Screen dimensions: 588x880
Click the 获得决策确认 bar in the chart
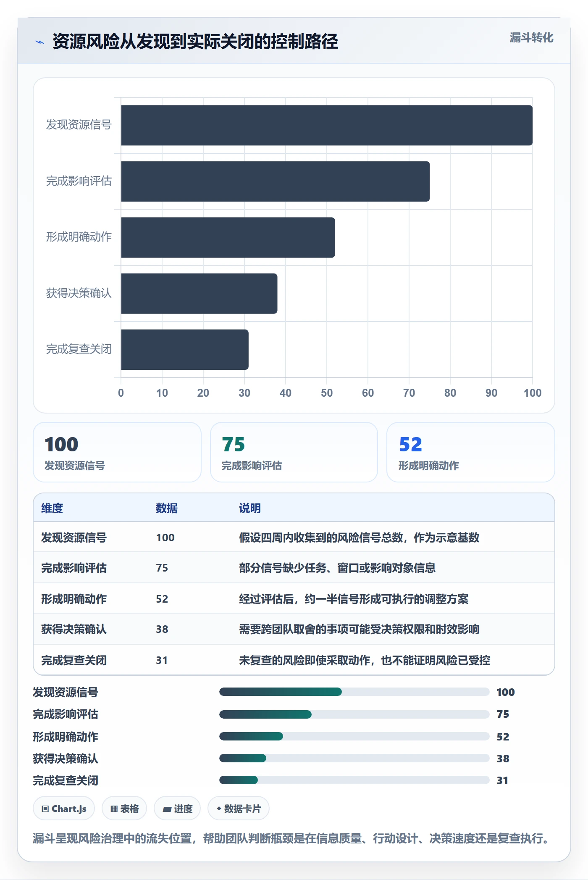[199, 293]
